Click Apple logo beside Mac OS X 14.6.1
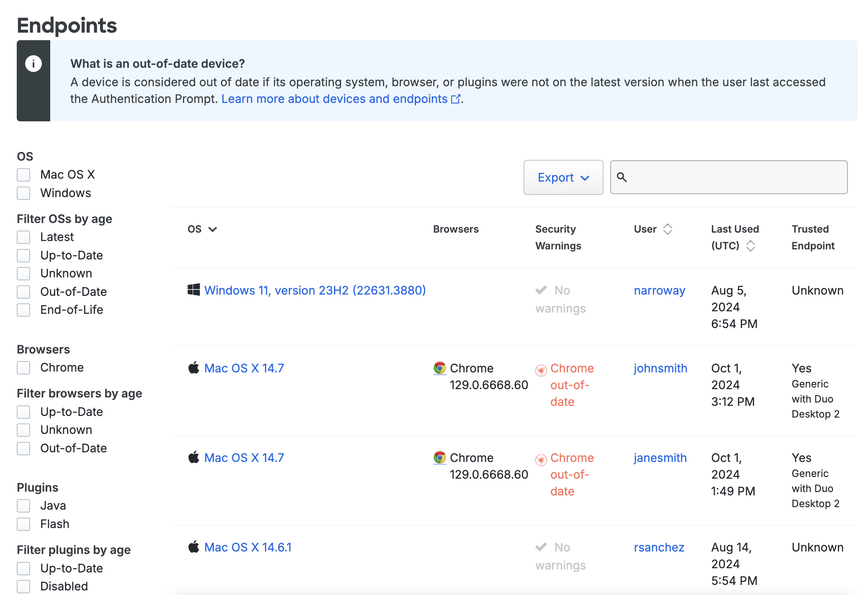Screen dimensions: 868x595 tap(193, 546)
